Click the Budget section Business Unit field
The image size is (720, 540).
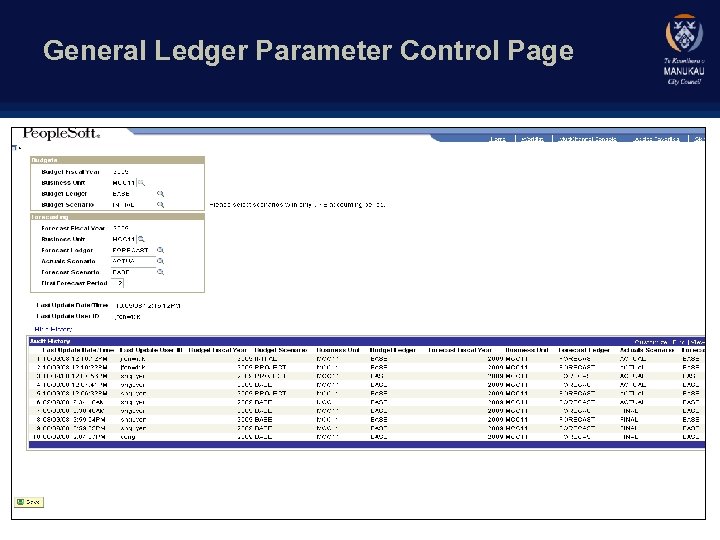124,183
